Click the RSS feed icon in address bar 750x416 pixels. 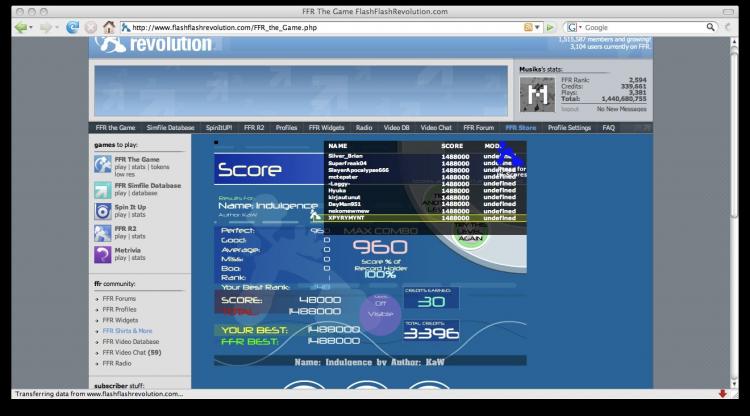pos(528,27)
